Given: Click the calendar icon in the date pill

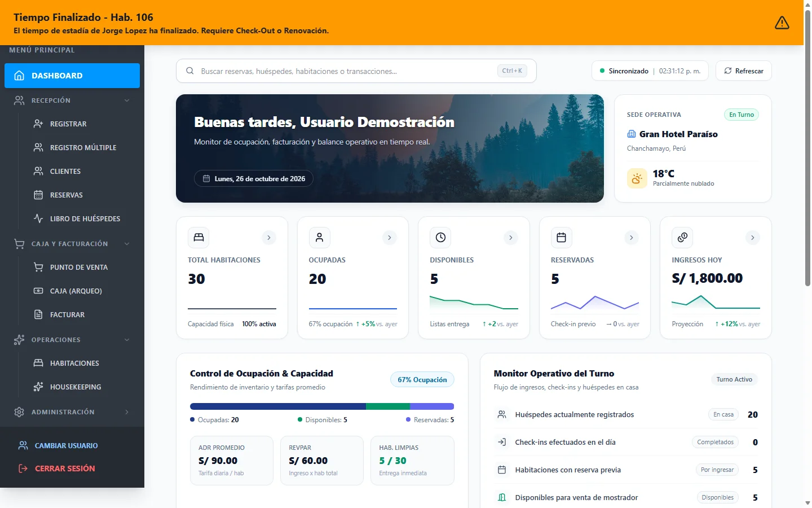Looking at the screenshot, I should (x=206, y=178).
